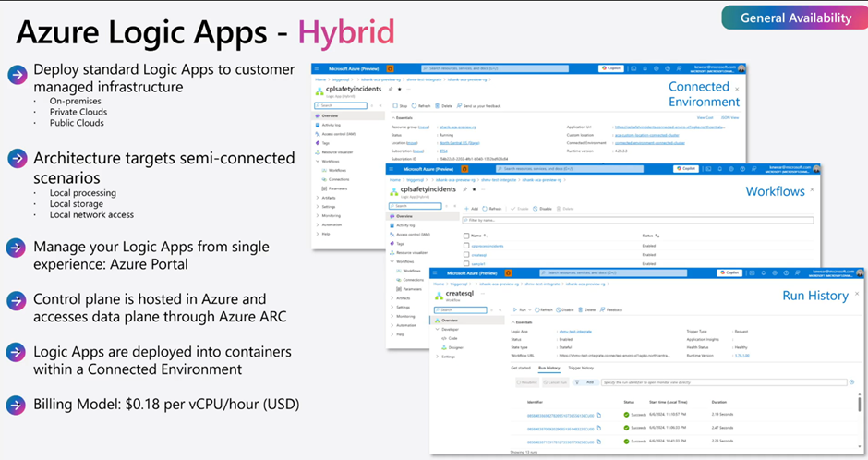Image resolution: width=868 pixels, height=460 pixels.
Task: Click pin icon in Workflows window
Action: coord(465,189)
